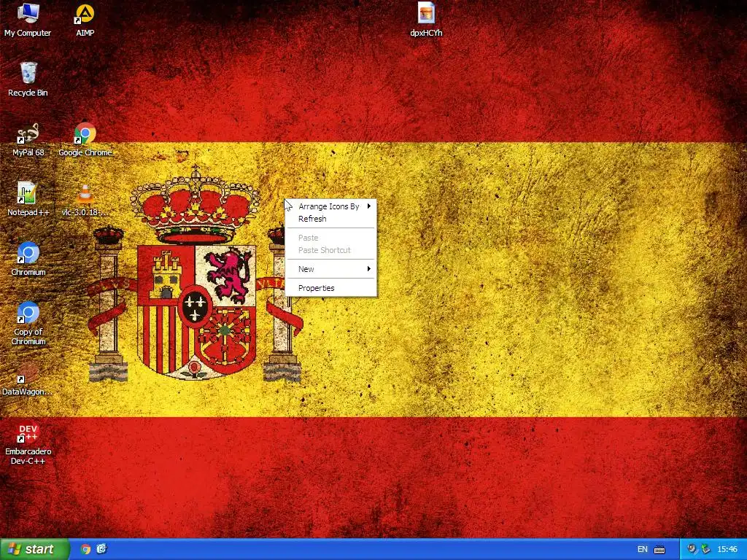Open the My Computer desktop icon
Screen dimensions: 747x560
coord(28,20)
